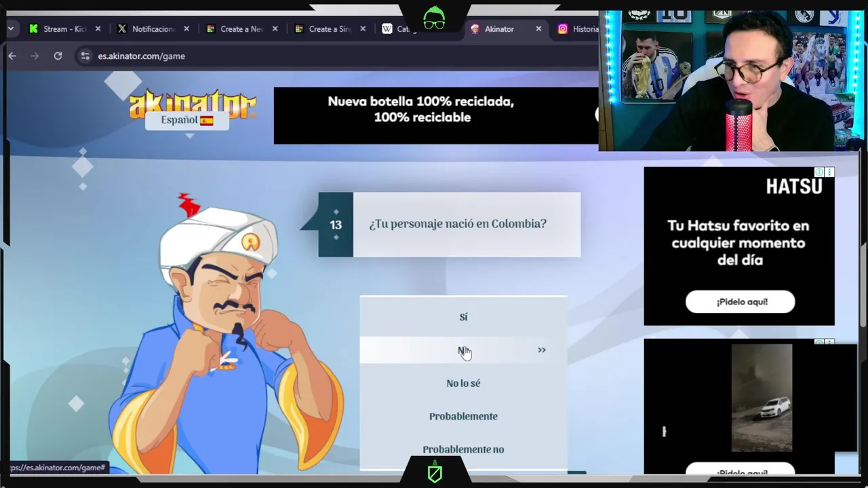Image resolution: width=868 pixels, height=488 pixels.
Task: Click the question number 13 badge
Action: click(x=336, y=225)
